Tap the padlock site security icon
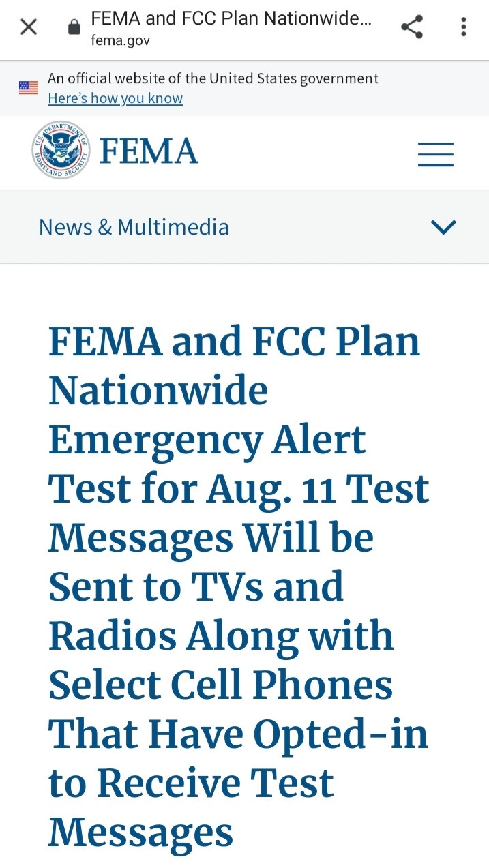Viewport: 489px width, 868px height. (x=74, y=28)
